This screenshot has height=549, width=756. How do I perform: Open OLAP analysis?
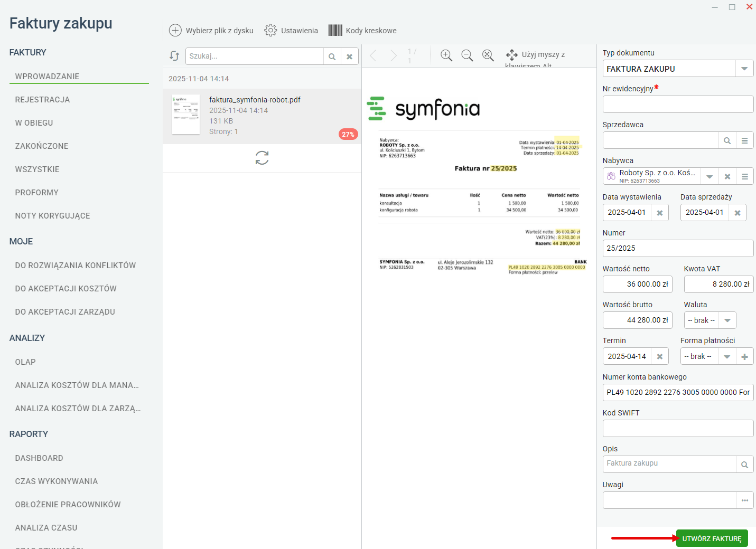25,362
